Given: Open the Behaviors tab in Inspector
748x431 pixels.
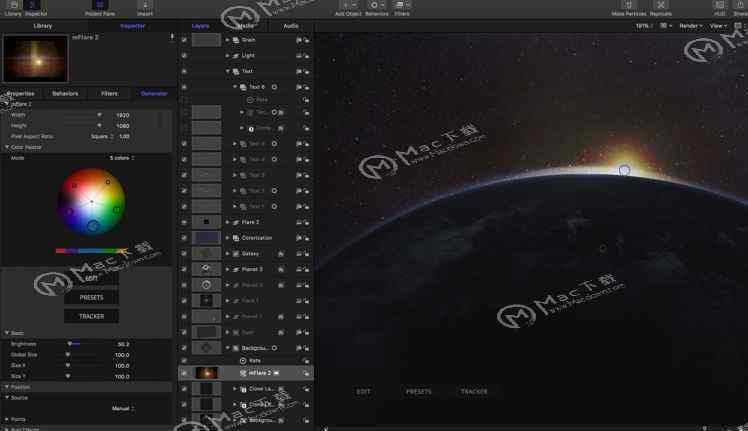Looking at the screenshot, I should coord(65,94).
